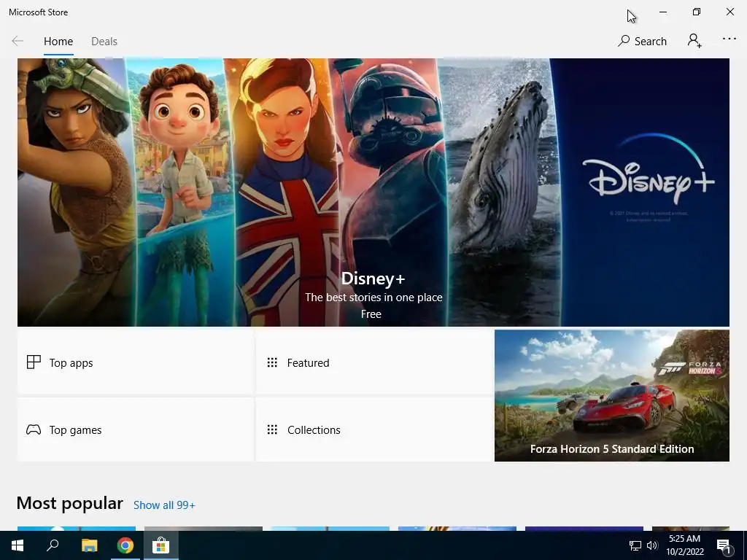Image resolution: width=747 pixels, height=560 pixels.
Task: Open the Featured tile
Action: pos(374,362)
